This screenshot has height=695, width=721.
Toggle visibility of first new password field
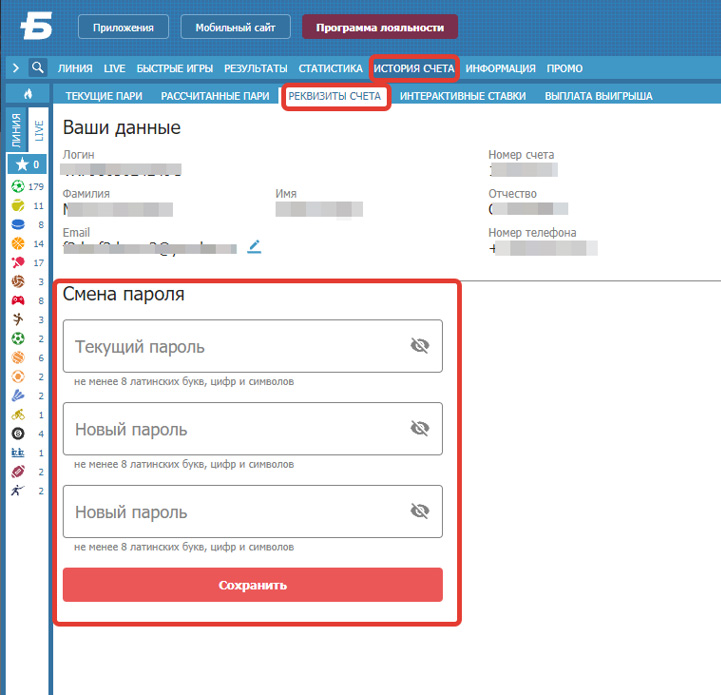[x=419, y=429]
